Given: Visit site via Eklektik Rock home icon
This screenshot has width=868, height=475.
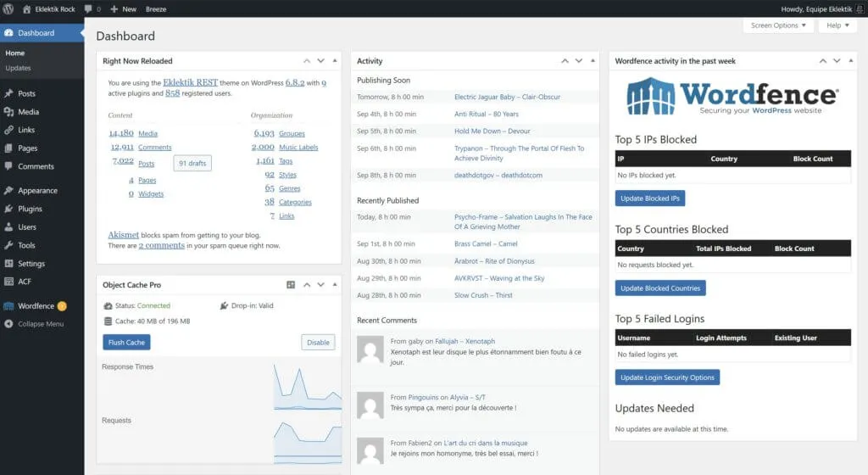Looking at the screenshot, I should point(26,8).
